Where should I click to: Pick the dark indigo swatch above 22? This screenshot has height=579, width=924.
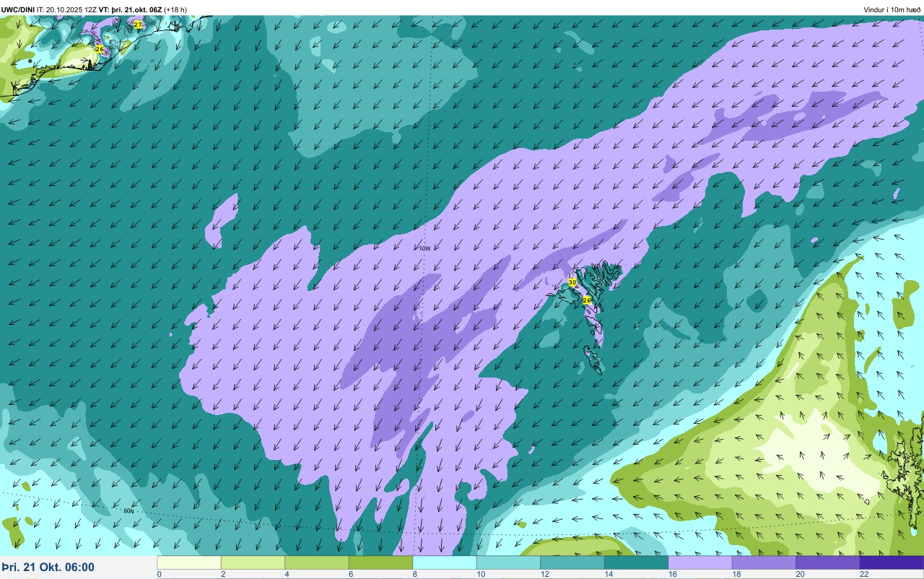click(892, 562)
